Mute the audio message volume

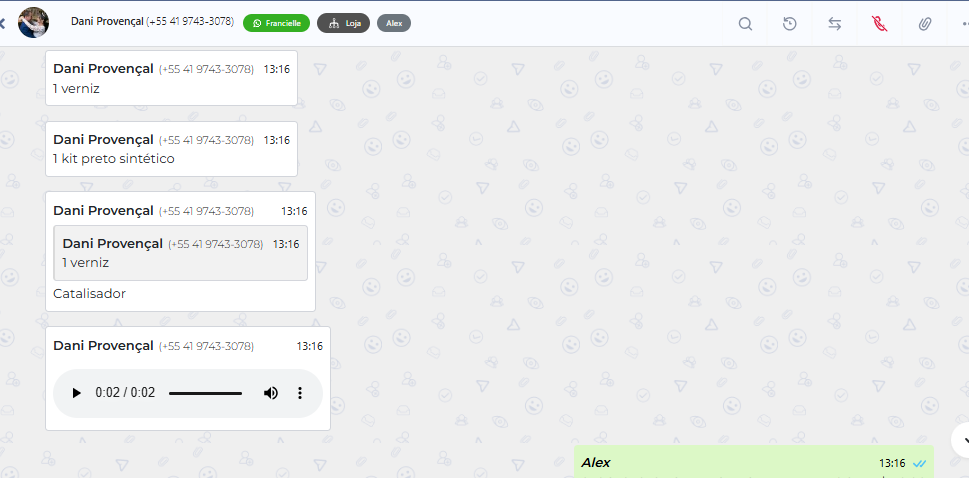[271, 393]
